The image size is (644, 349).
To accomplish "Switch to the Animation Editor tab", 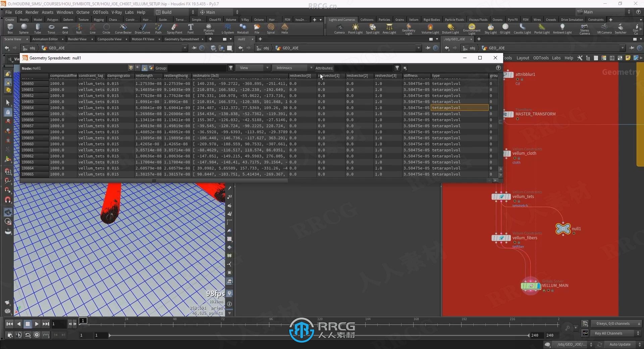I will (x=45, y=39).
